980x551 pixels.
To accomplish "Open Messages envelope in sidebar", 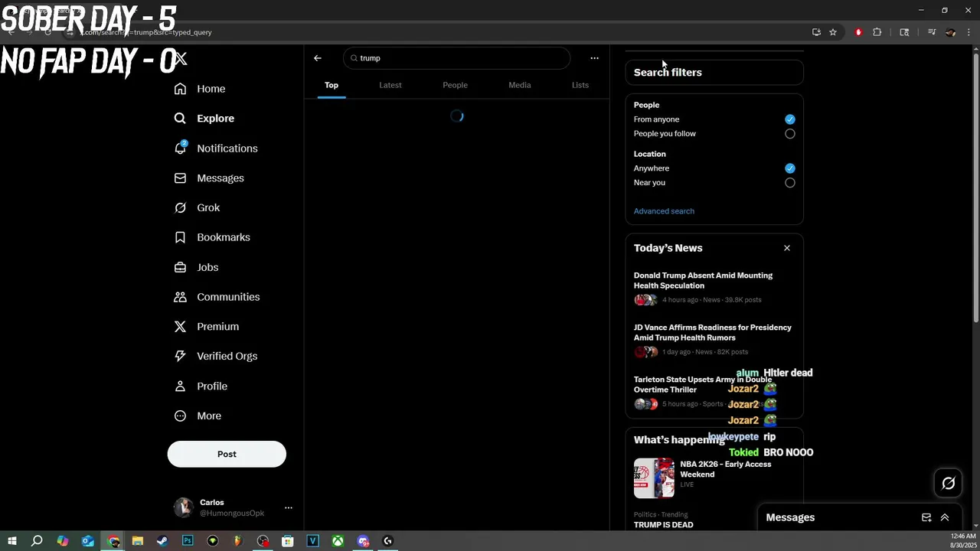I will click(209, 178).
